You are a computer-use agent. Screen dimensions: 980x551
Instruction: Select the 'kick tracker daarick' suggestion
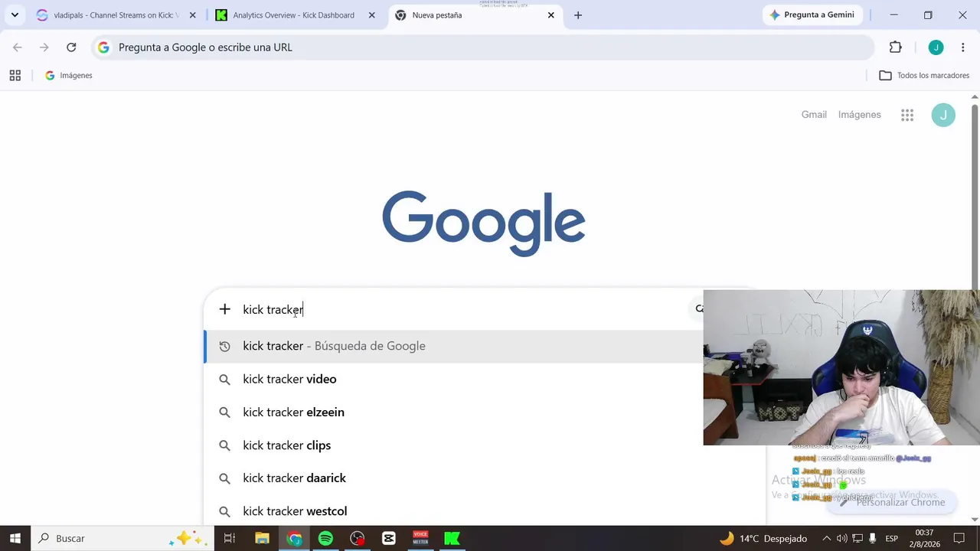click(x=484, y=478)
